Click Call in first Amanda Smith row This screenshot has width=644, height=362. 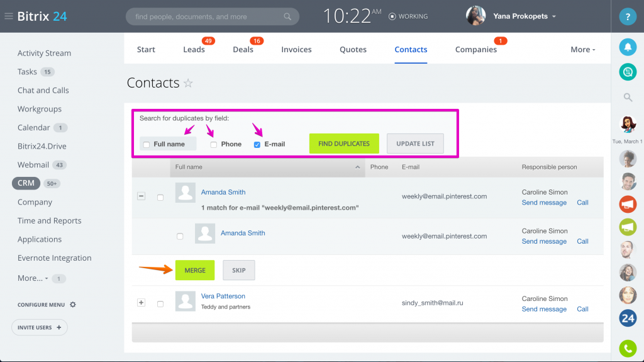582,202
